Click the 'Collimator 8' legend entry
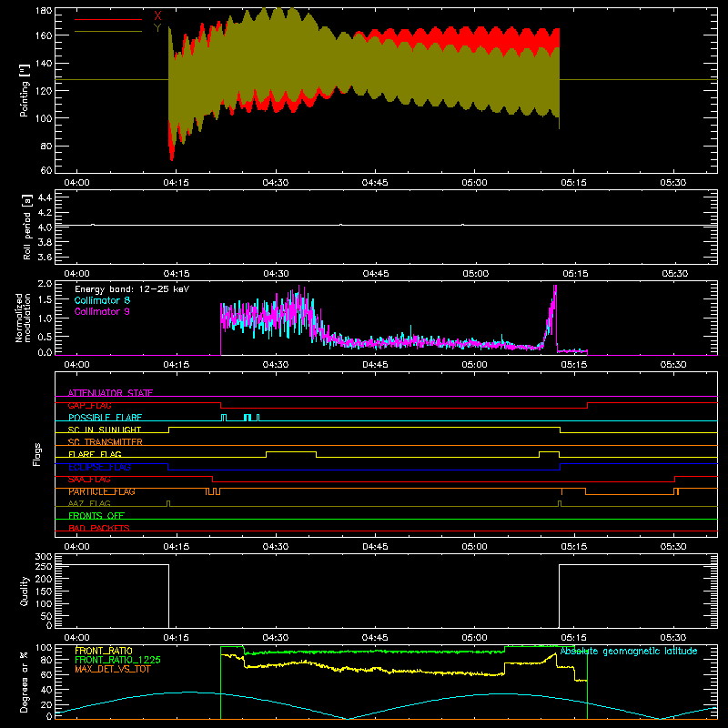 pos(102,300)
